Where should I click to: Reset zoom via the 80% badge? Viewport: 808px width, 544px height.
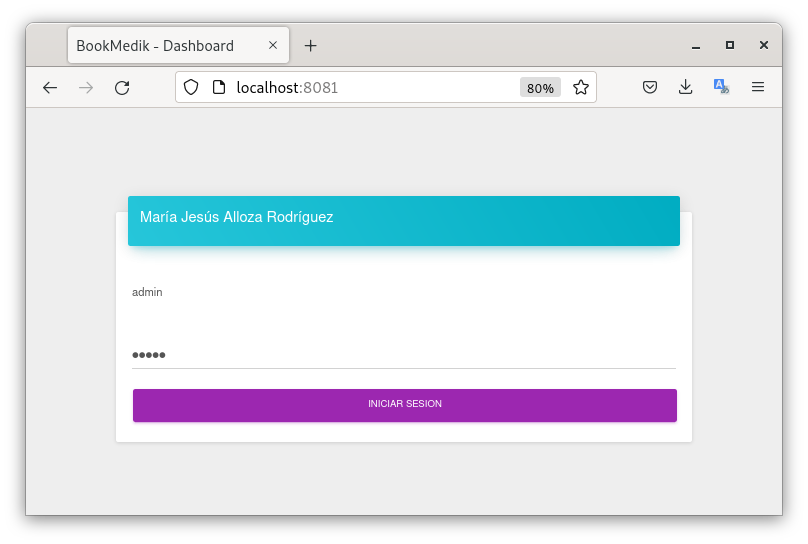click(540, 88)
